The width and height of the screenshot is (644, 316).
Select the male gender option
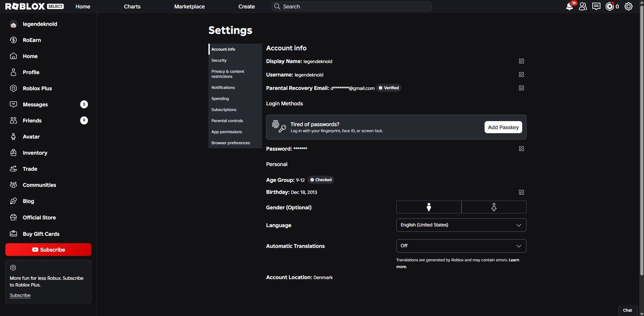click(x=429, y=207)
